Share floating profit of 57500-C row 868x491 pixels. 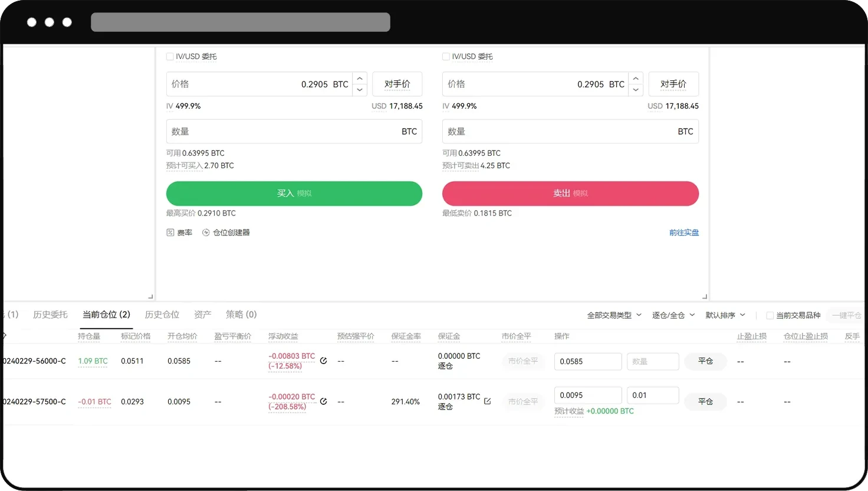[323, 401]
